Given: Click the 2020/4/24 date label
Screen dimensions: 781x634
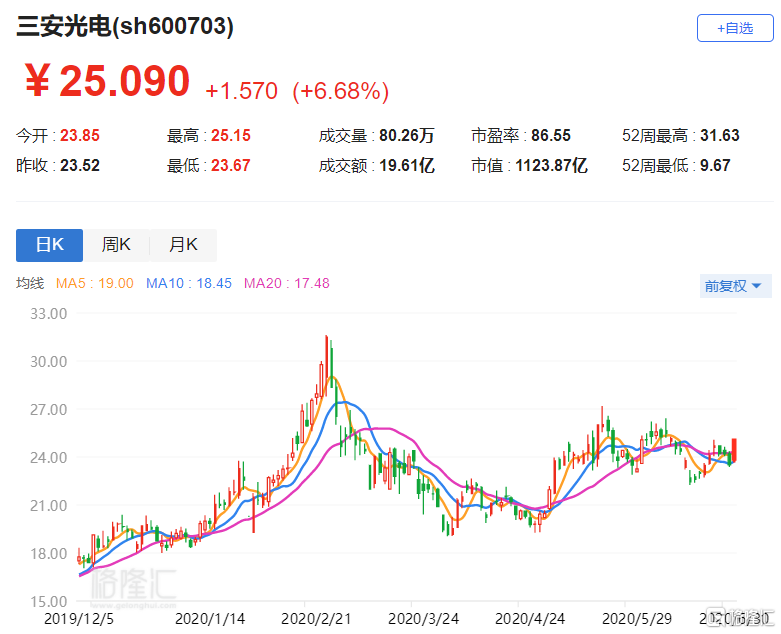Looking at the screenshot, I should pos(530,619).
